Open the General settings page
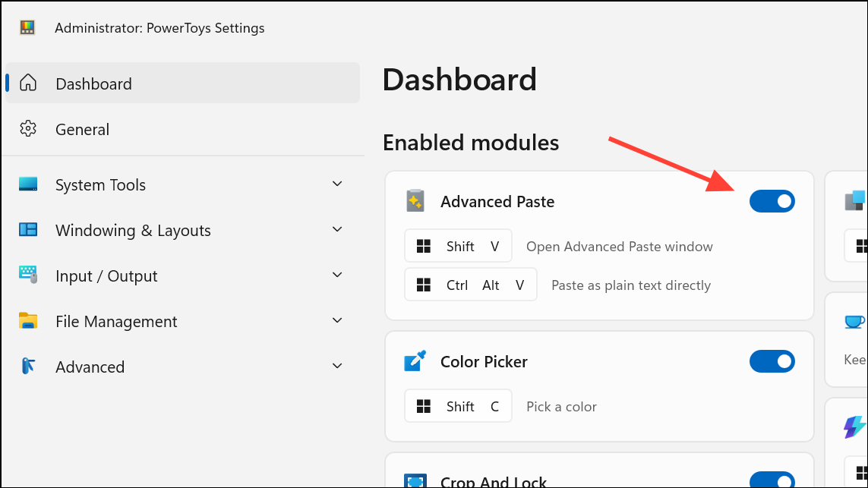This screenshot has width=868, height=488. 182,129
